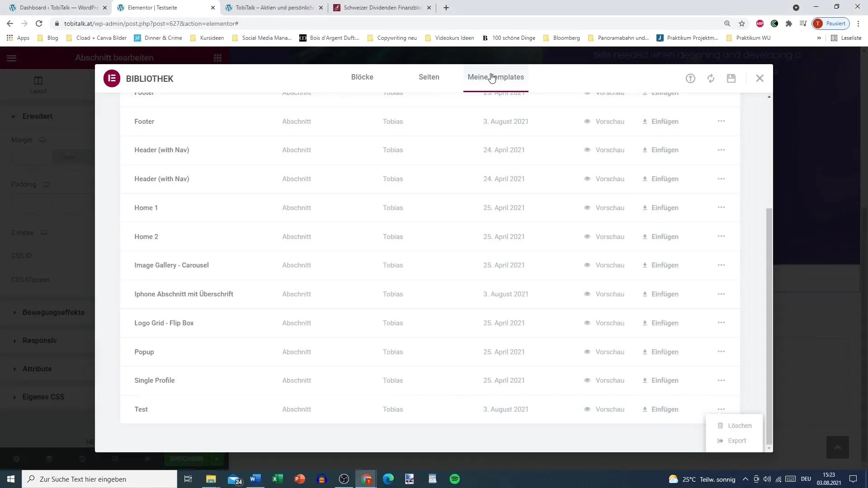
Task: Open a new browser tab
Action: 446,8
